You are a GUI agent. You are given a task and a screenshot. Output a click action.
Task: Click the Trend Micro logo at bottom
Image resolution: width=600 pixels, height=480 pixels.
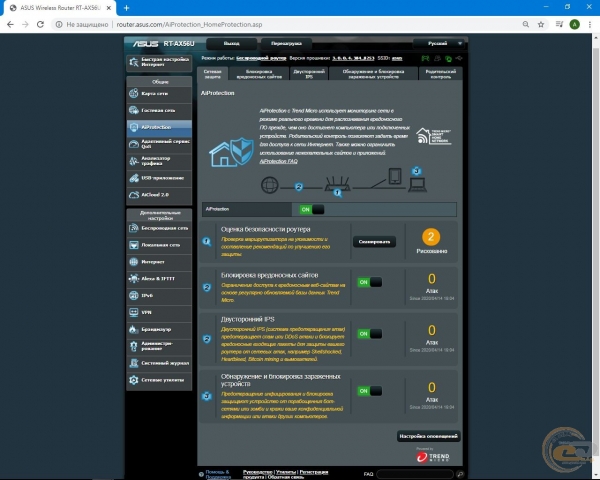(433, 457)
